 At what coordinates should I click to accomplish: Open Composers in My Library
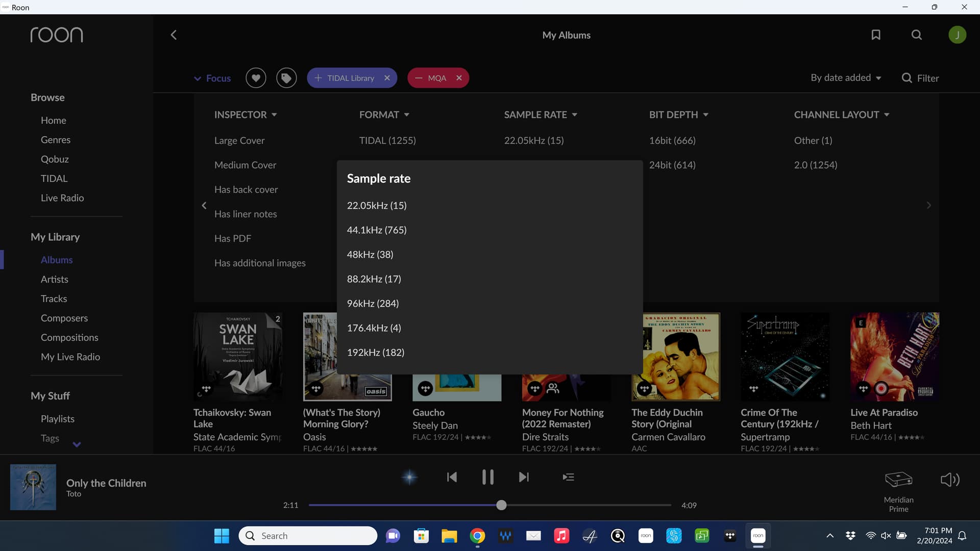[64, 318]
